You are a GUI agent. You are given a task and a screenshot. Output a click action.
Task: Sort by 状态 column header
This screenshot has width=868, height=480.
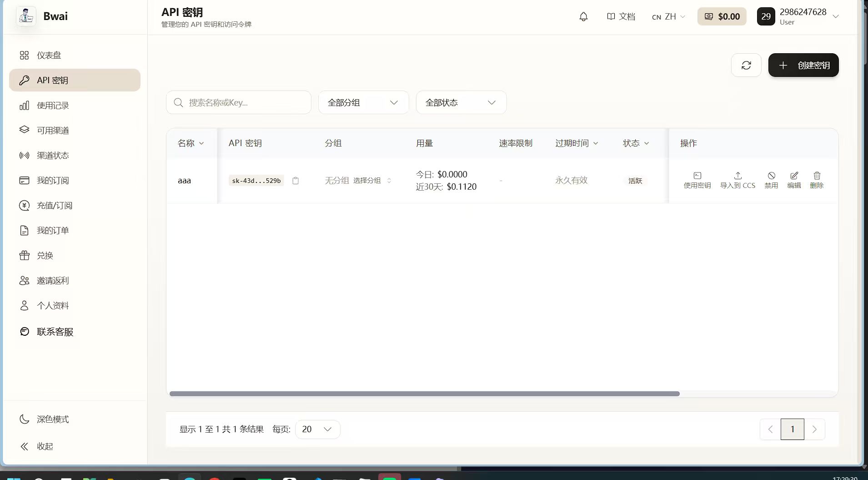click(x=636, y=143)
